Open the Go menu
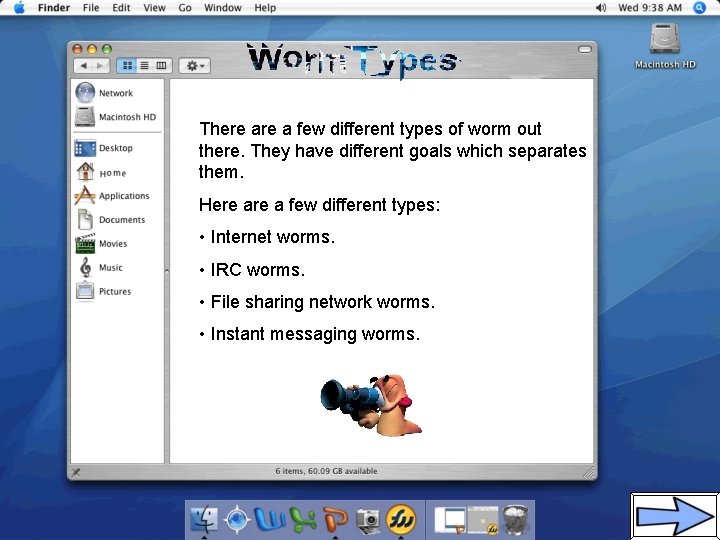 pos(185,8)
